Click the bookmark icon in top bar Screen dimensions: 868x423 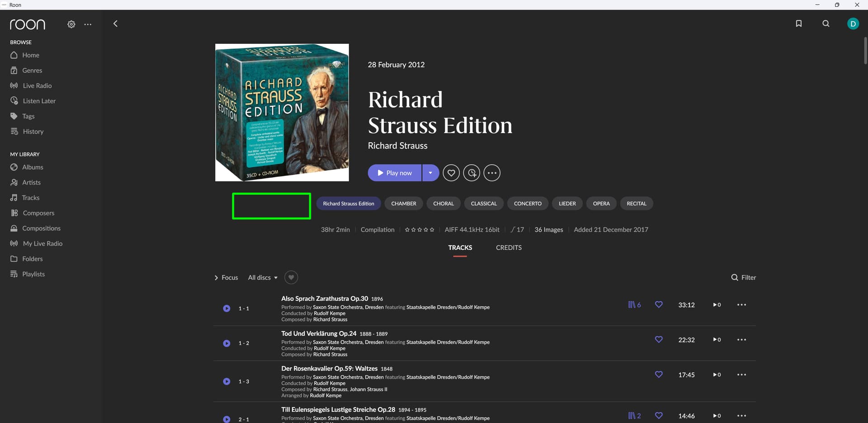point(798,24)
